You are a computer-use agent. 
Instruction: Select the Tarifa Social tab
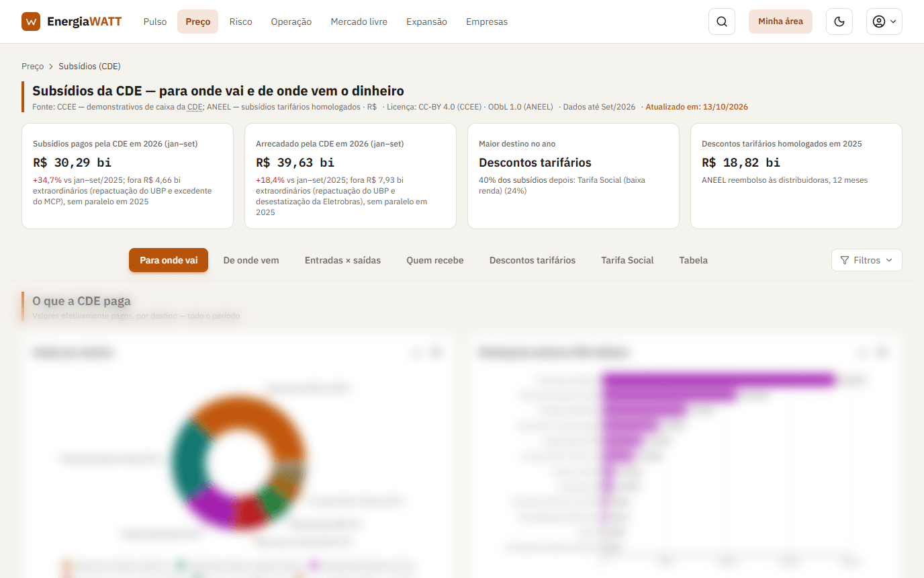pyautogui.click(x=627, y=260)
